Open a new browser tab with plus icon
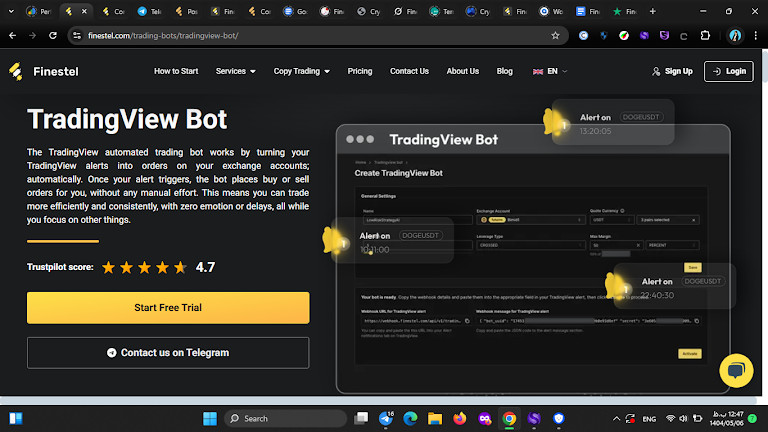 [652, 11]
